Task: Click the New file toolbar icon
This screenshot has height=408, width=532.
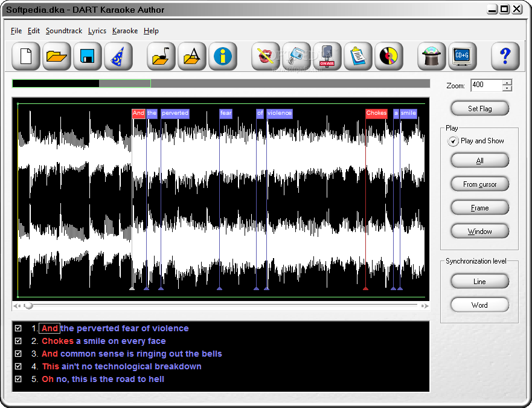Action: [x=26, y=57]
